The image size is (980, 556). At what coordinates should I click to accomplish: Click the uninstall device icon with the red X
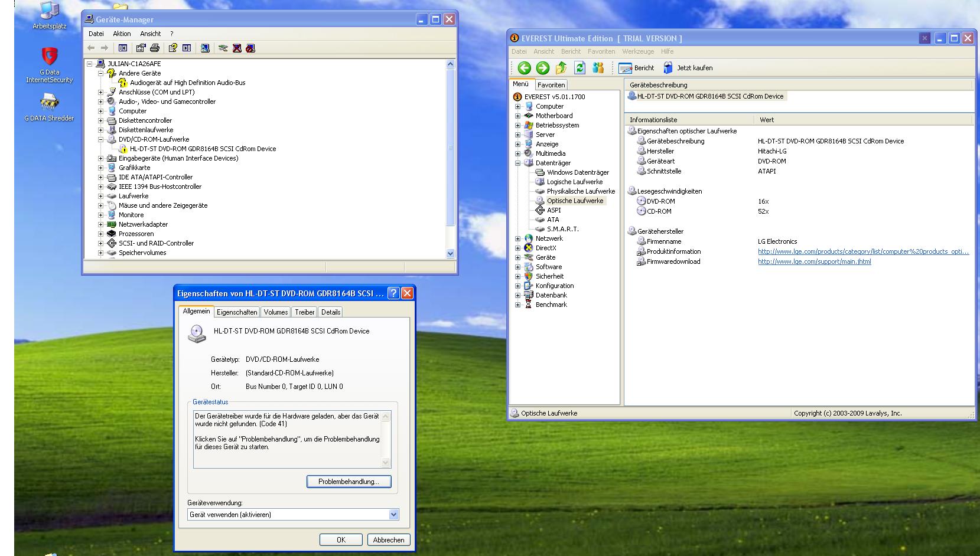[x=237, y=48]
